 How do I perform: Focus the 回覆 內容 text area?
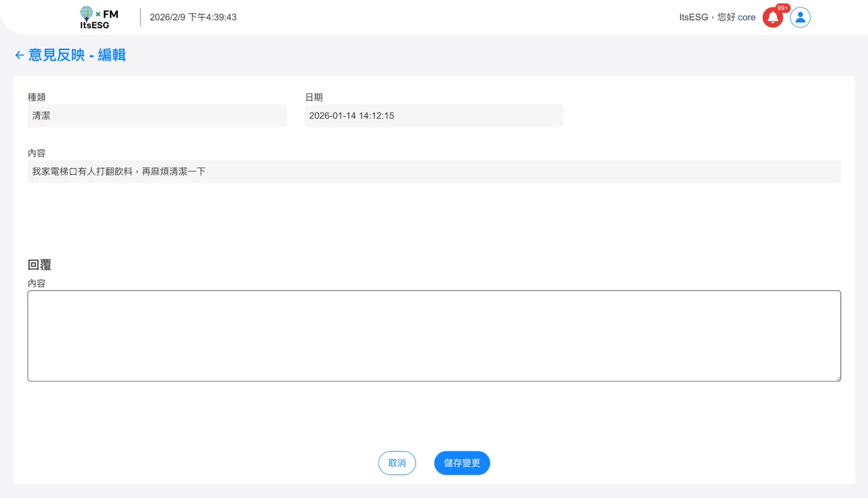pos(434,336)
